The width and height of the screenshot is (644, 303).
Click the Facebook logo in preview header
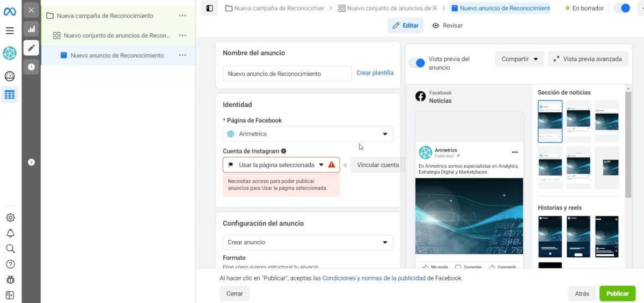point(421,96)
